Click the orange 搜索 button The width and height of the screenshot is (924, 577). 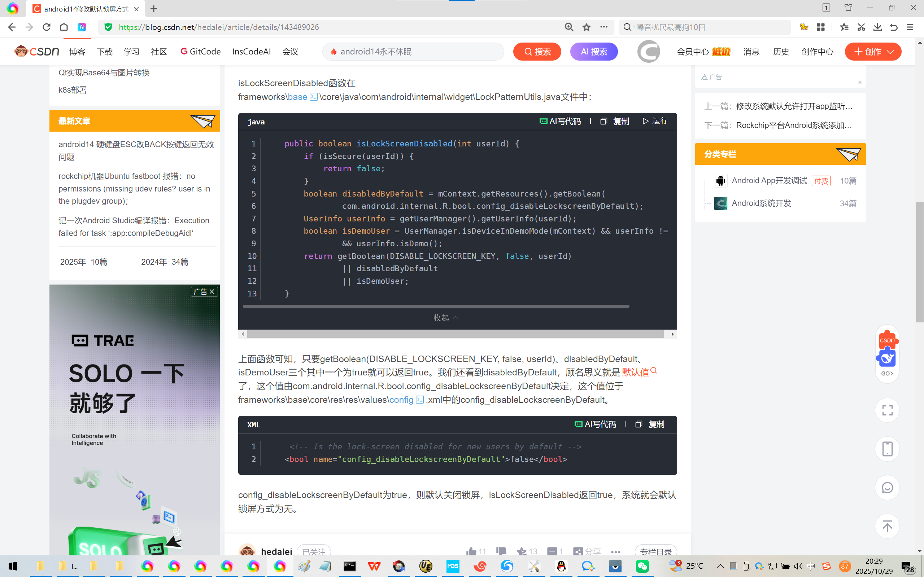tap(537, 52)
